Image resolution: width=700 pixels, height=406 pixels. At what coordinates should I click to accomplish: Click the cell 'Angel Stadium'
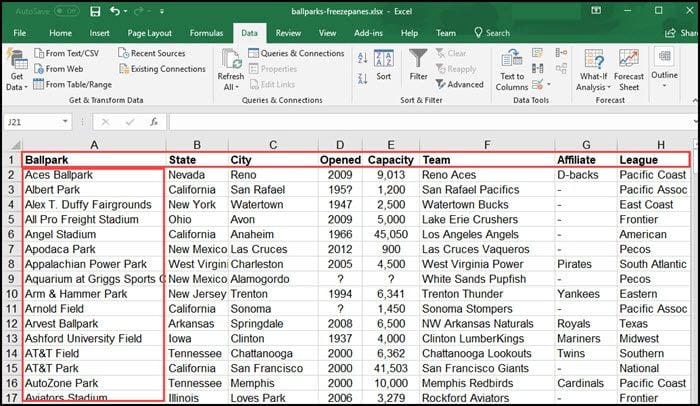point(94,234)
